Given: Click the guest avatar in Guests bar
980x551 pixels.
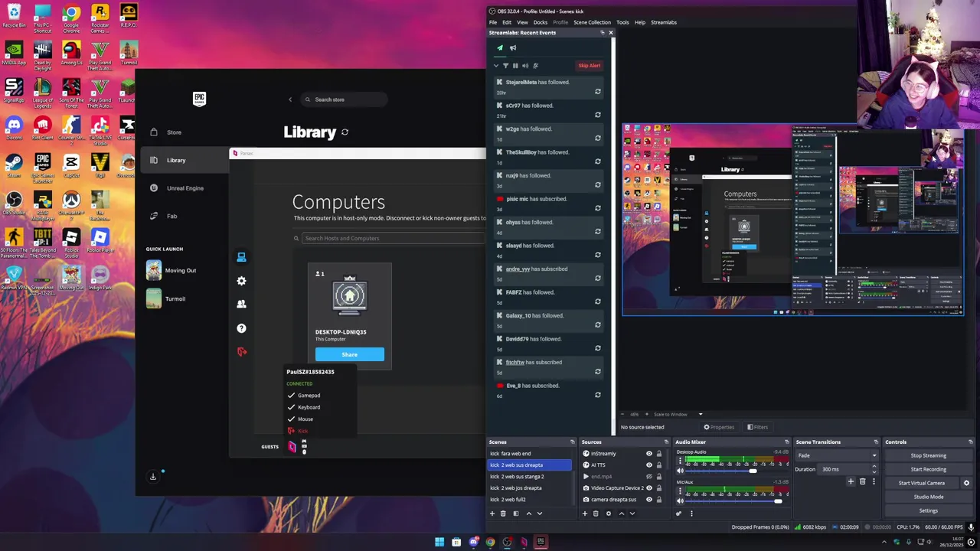Looking at the screenshot, I should click(292, 447).
